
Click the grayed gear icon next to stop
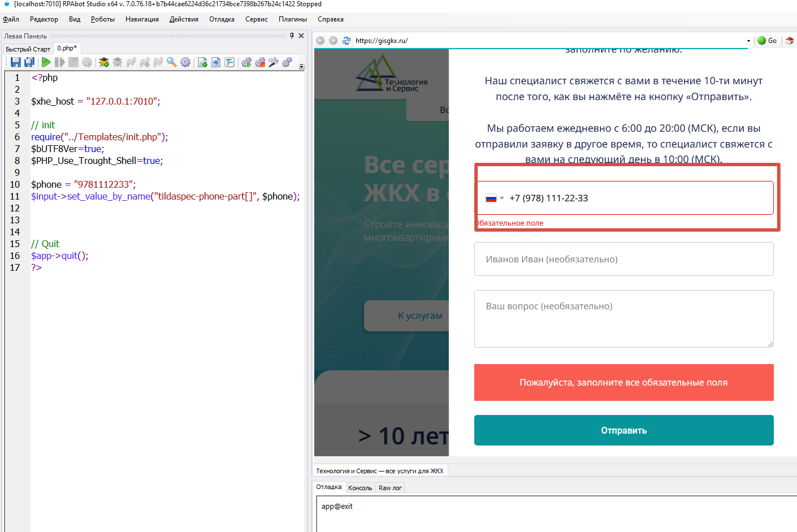(87, 62)
